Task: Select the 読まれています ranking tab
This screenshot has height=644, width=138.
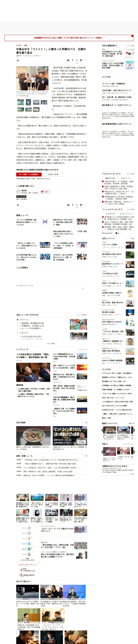Action: point(110,178)
